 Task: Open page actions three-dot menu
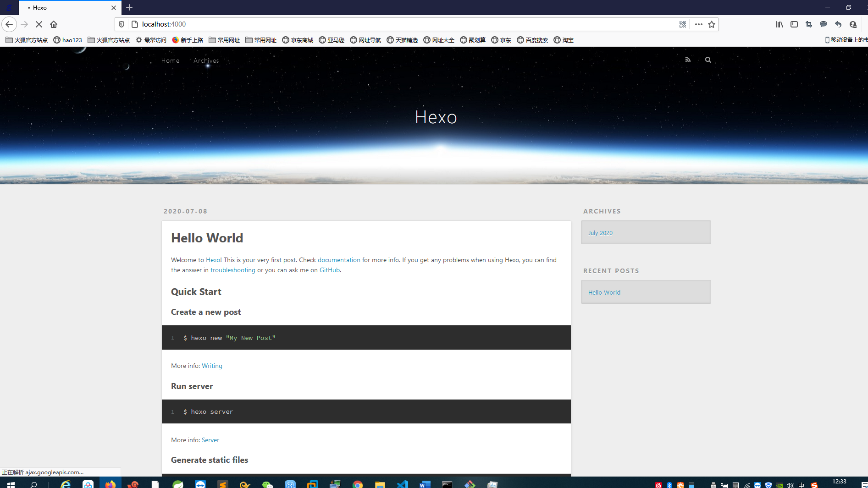[698, 24]
